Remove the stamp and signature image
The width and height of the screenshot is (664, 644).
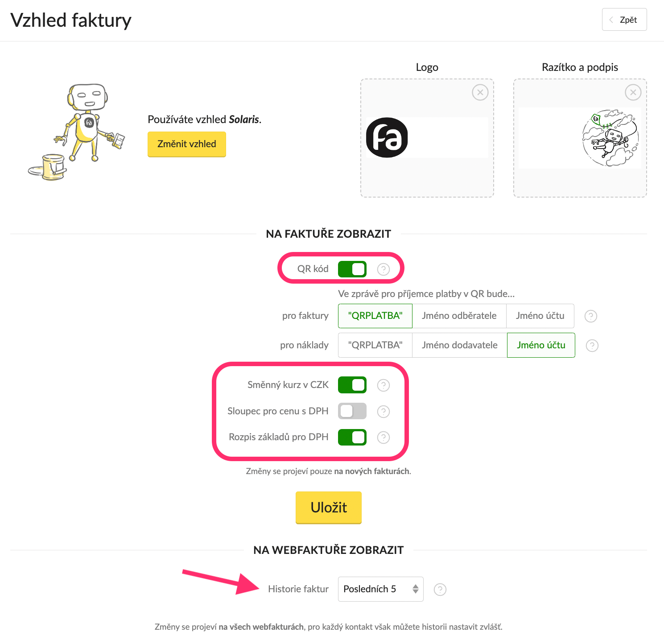(633, 92)
